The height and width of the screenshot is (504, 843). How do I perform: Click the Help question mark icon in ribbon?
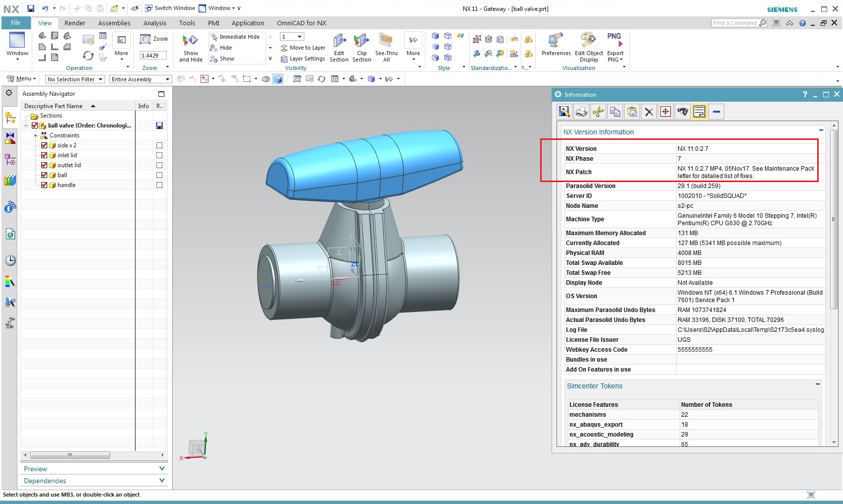802,23
